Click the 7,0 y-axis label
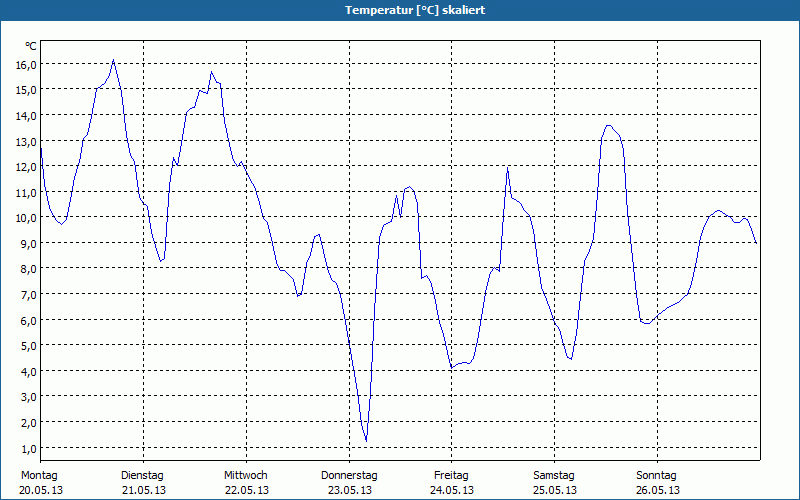The width and height of the screenshot is (800, 500). [x=28, y=295]
